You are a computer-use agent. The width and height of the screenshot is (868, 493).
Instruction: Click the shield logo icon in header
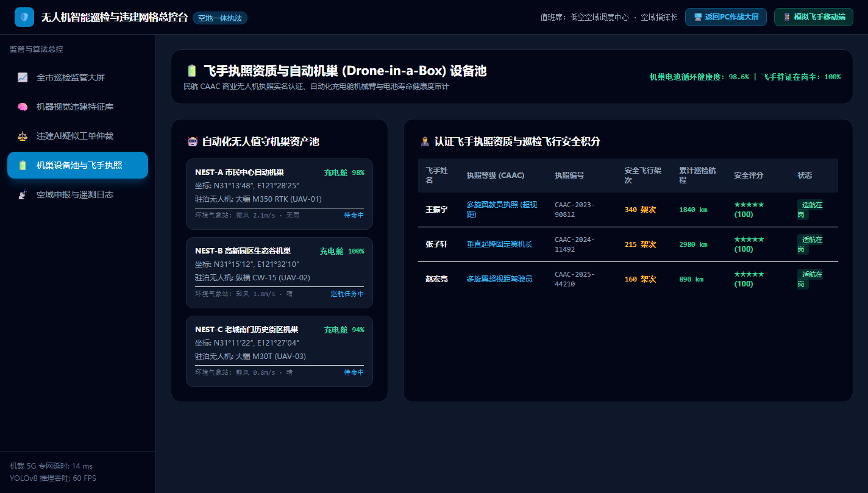(x=24, y=17)
